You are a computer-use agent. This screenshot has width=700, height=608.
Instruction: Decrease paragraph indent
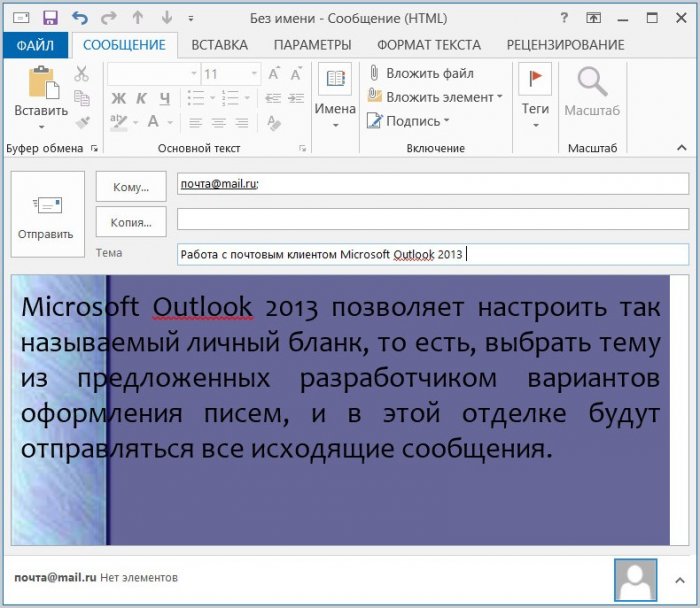pos(273,98)
